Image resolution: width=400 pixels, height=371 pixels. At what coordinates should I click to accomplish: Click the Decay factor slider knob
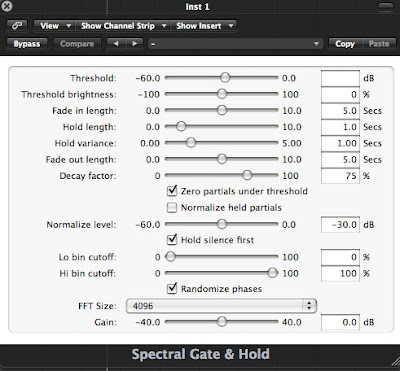(x=247, y=175)
